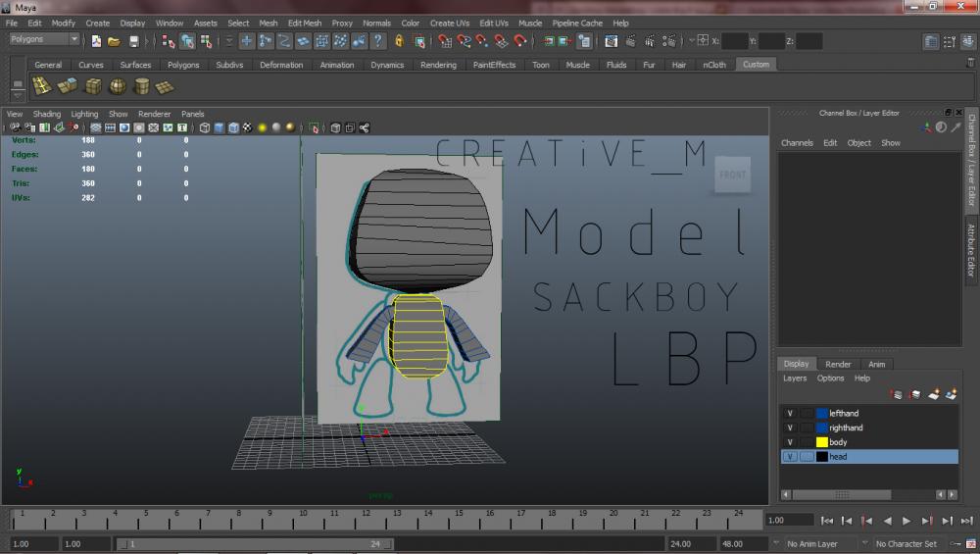Open the Pipeline Cache menu
The height and width of the screenshot is (554, 980).
point(577,23)
